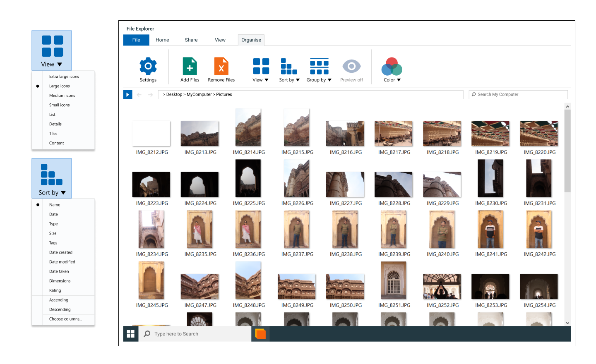596x364 pixels.
Task: Click the ribbon View grid icon
Action: 261,66
